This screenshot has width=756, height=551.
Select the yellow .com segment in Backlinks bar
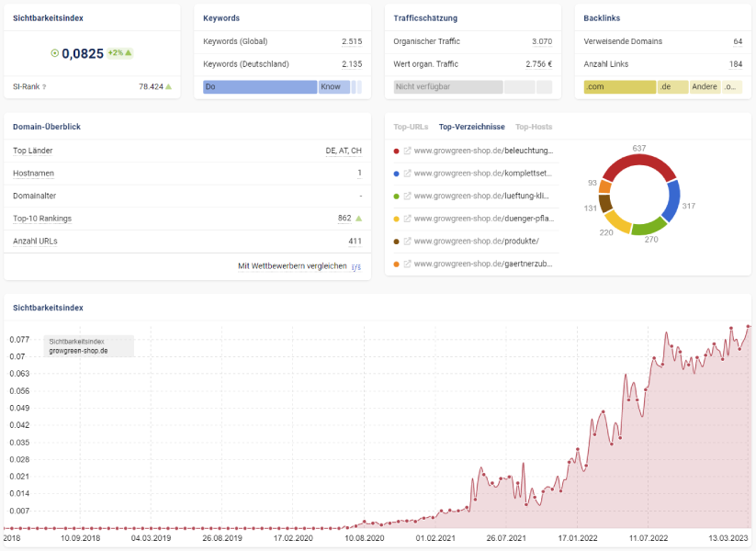coord(619,87)
